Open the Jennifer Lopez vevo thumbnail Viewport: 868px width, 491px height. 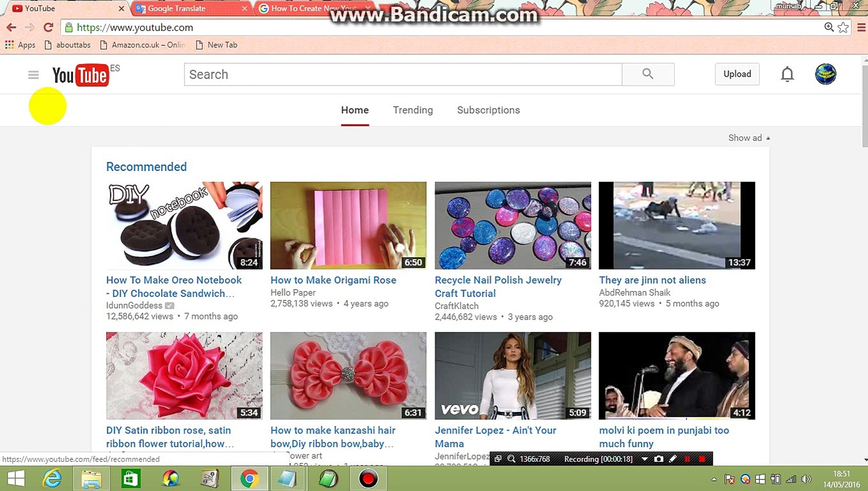pyautogui.click(x=513, y=376)
